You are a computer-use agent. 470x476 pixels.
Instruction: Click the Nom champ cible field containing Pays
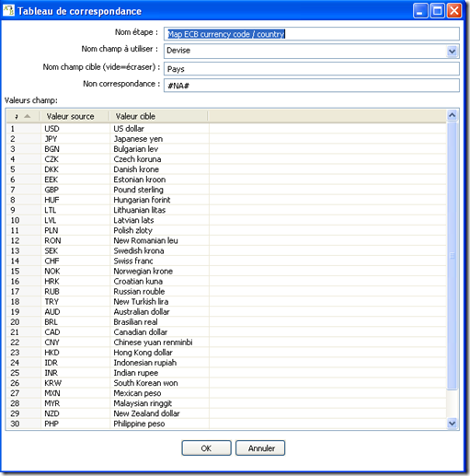point(312,69)
